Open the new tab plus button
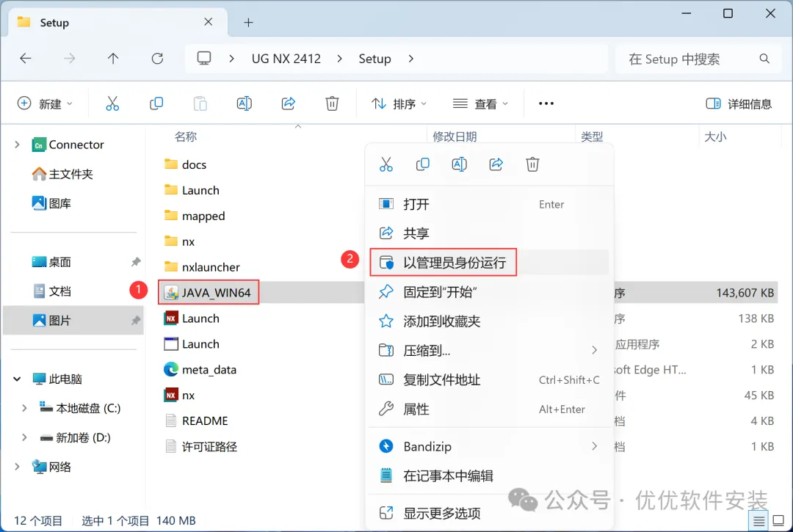793x532 pixels. tap(248, 22)
